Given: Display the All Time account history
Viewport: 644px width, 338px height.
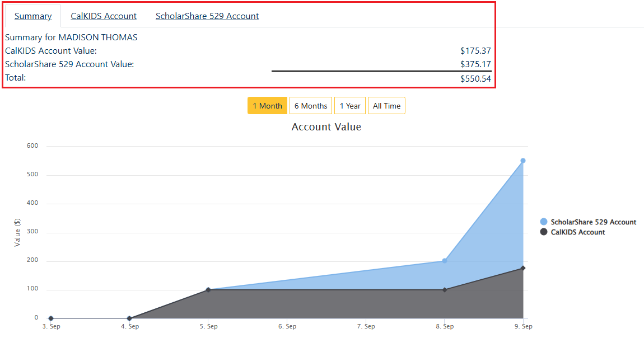Looking at the screenshot, I should tap(386, 106).
